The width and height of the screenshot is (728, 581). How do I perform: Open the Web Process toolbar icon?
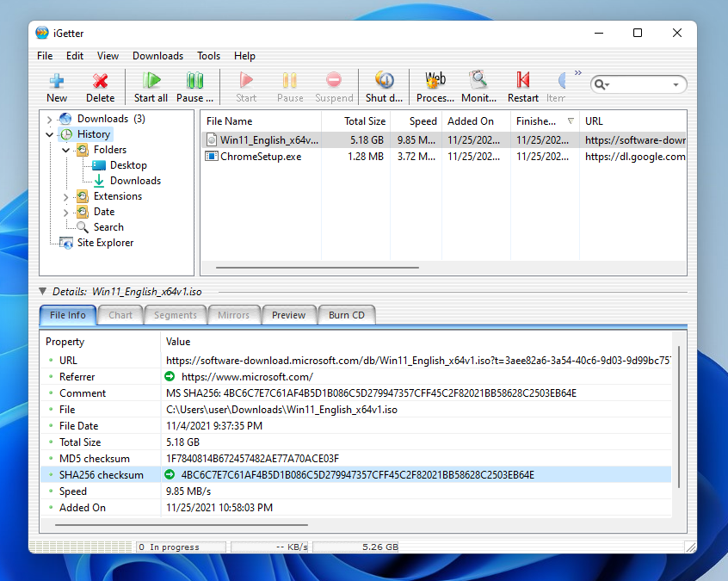(x=435, y=81)
